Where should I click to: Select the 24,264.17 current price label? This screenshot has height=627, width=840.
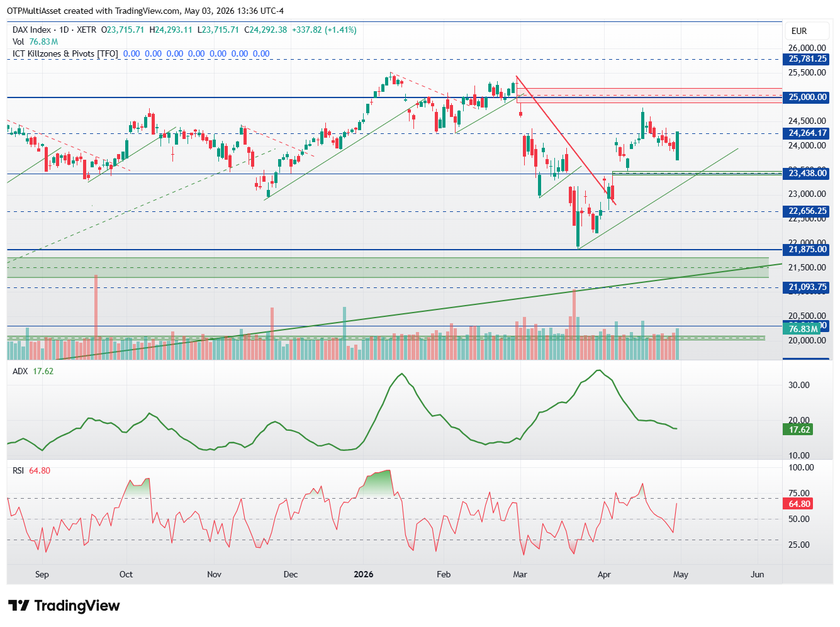tap(808, 133)
